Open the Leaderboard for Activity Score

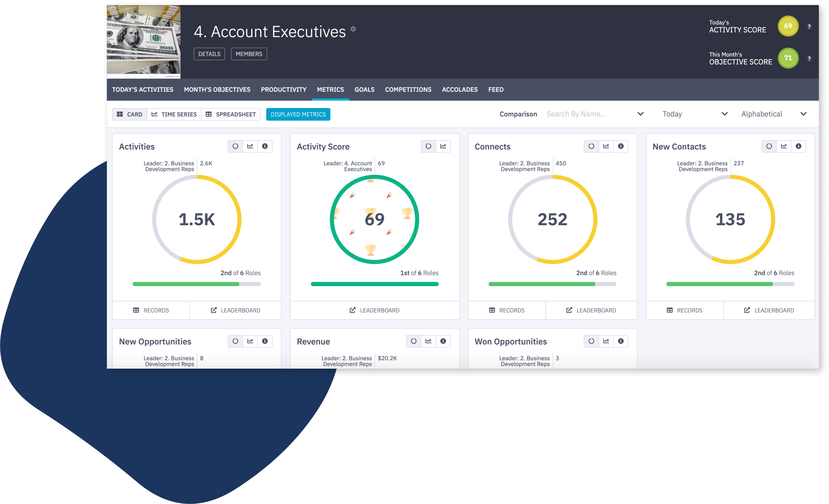pos(374,310)
